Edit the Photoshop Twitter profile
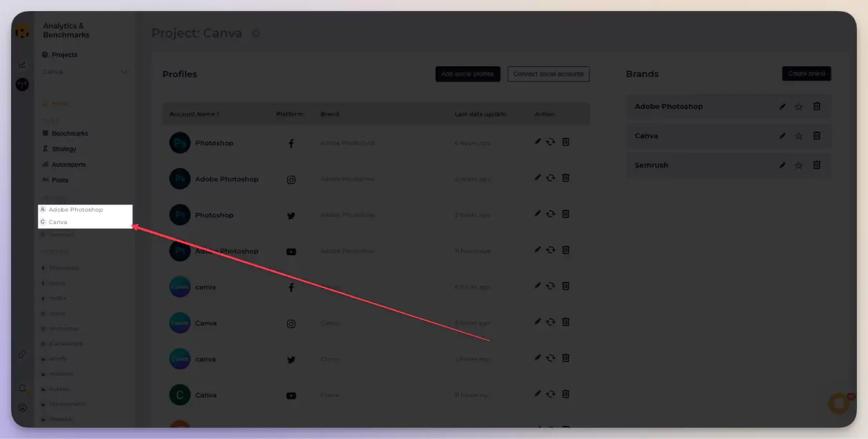 click(x=538, y=213)
